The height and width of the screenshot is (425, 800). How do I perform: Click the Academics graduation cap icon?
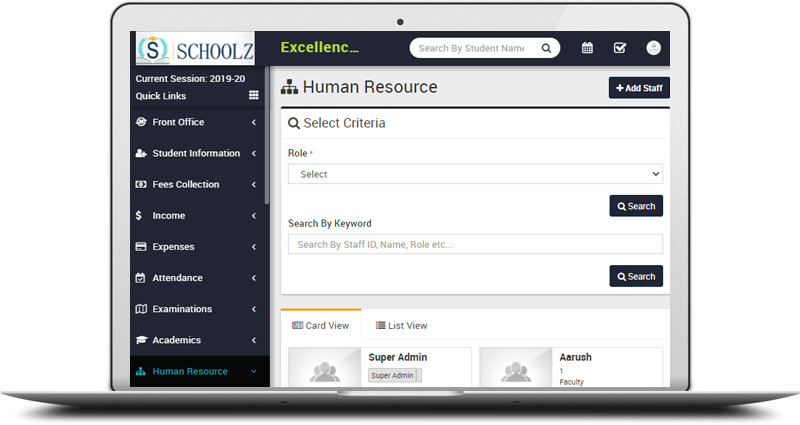pos(141,340)
